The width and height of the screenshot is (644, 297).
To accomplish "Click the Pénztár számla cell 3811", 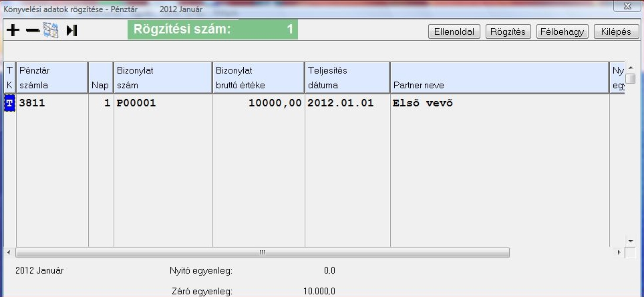I will [52, 104].
